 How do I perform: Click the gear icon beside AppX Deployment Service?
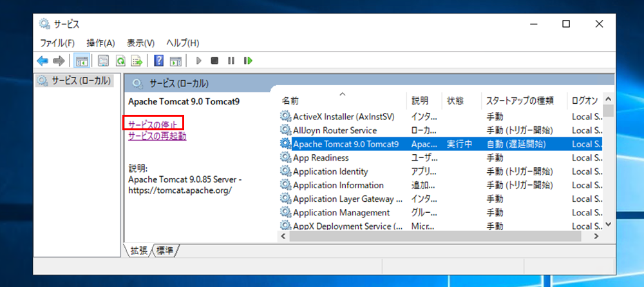[286, 226]
